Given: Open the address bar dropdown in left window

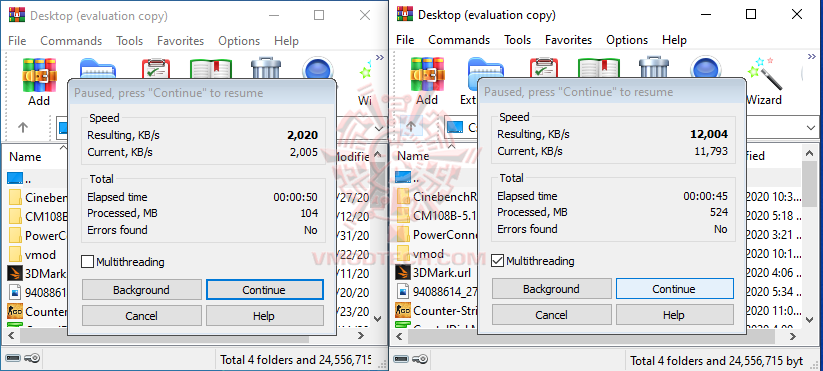Looking at the screenshot, I should click(379, 129).
